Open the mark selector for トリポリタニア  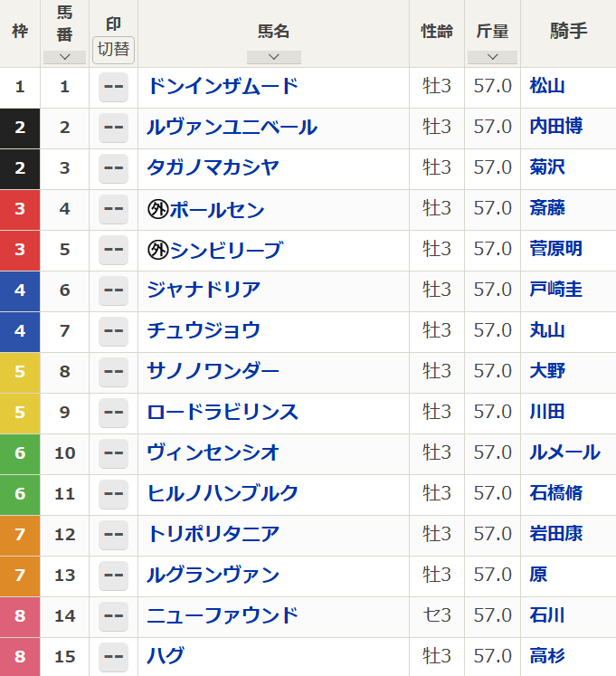[113, 535]
